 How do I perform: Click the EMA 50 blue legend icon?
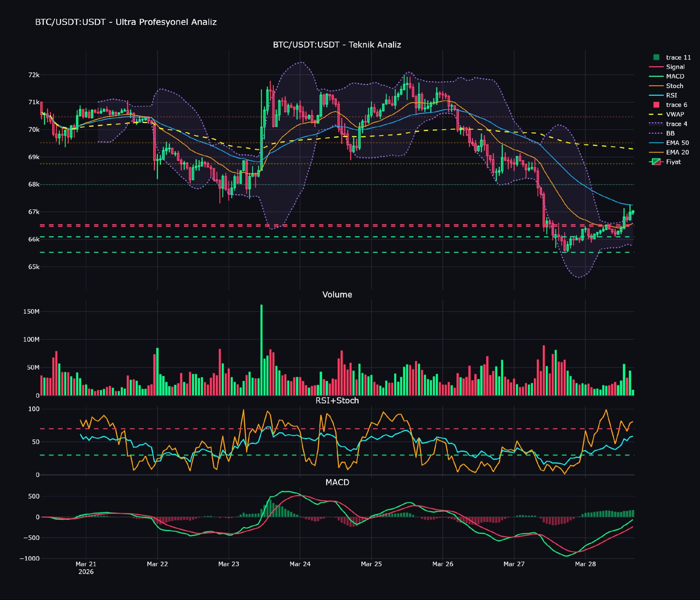tap(656, 143)
